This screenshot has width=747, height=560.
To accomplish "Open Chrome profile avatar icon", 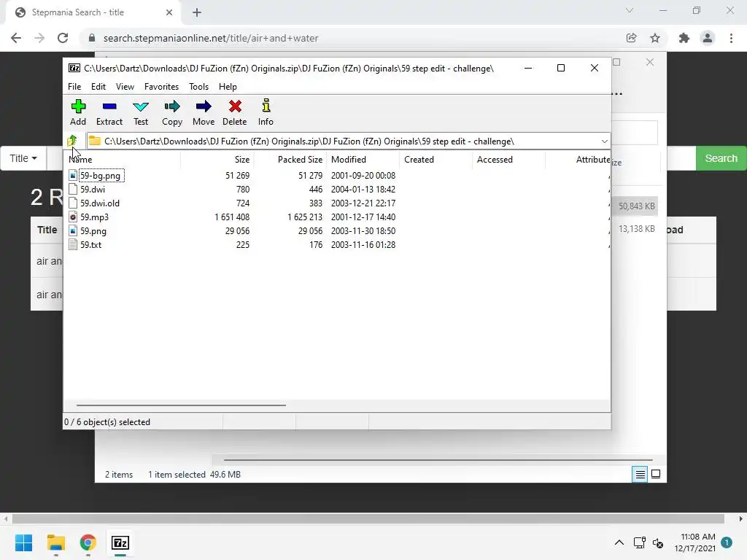I will (708, 38).
